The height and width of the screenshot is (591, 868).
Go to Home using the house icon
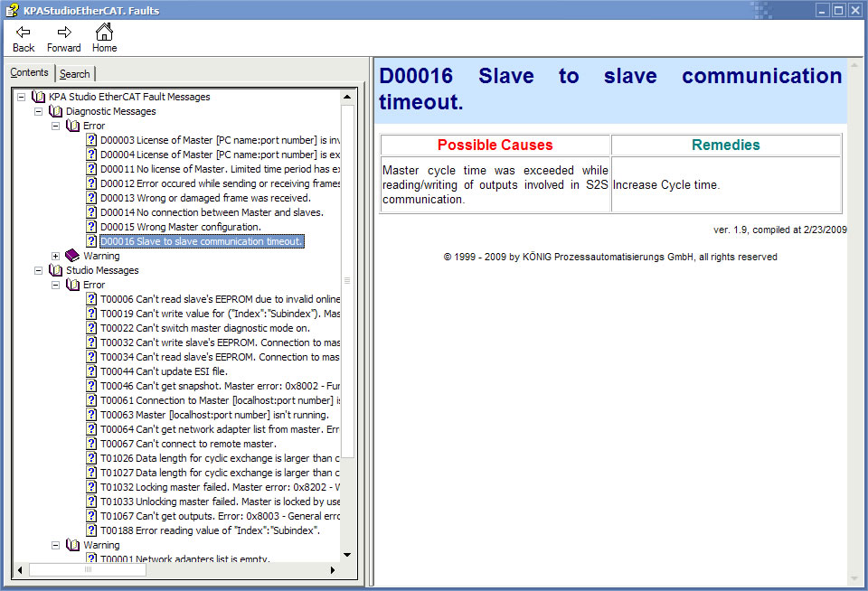pos(104,33)
